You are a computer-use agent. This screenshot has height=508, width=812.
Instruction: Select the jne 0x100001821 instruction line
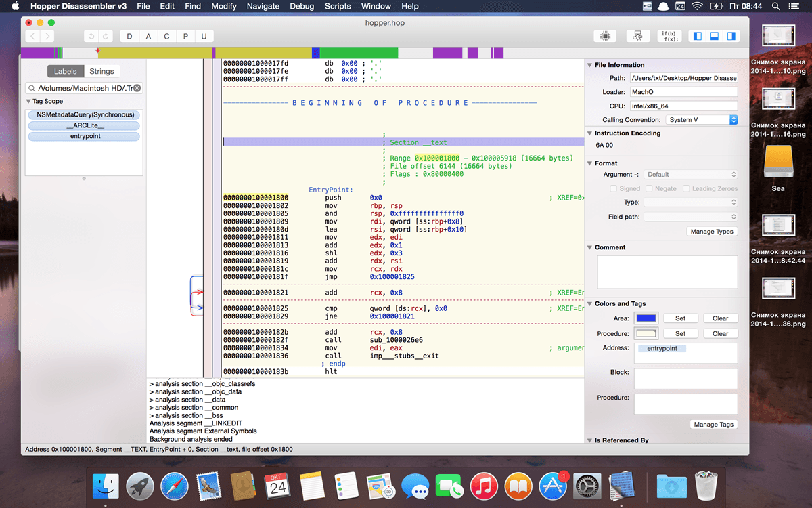(x=403, y=316)
